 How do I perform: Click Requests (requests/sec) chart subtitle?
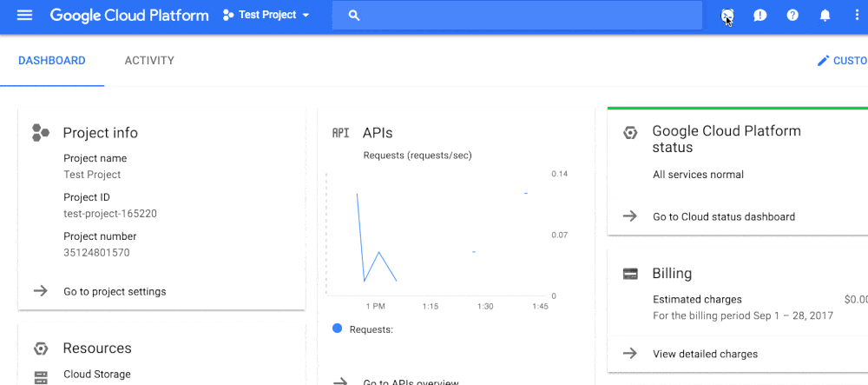[418, 156]
